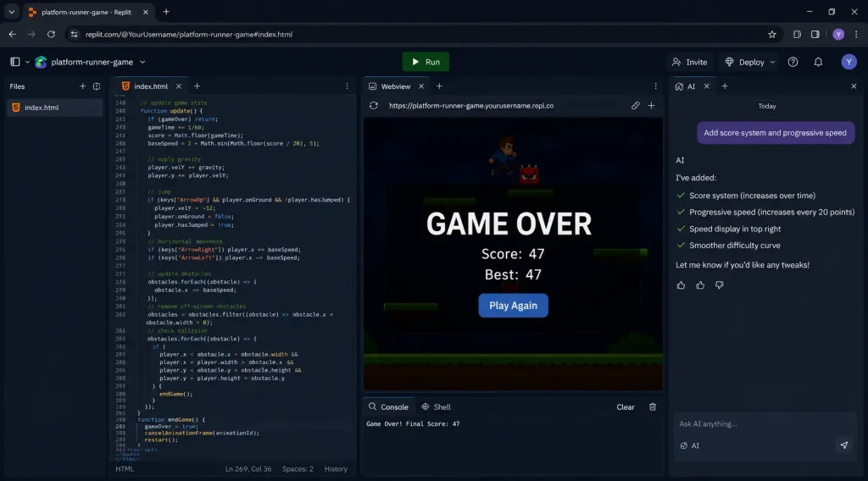Close the AI side panel
Image resolution: width=868 pixels, height=481 pixels.
click(854, 86)
